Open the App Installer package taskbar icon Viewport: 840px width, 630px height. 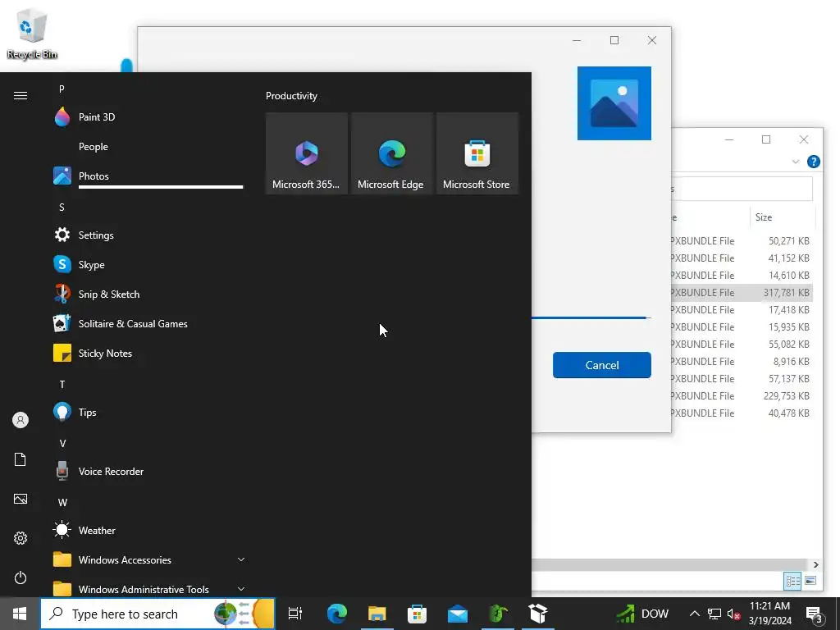pyautogui.click(x=538, y=614)
